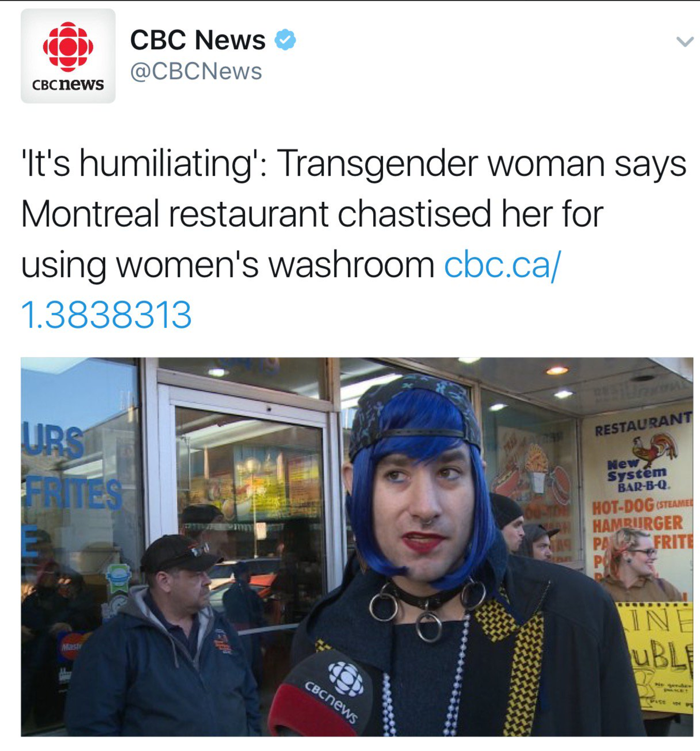Viewport: 700px width, 751px height.
Task: Open the cbc.ca/ article link
Action: pos(502,265)
